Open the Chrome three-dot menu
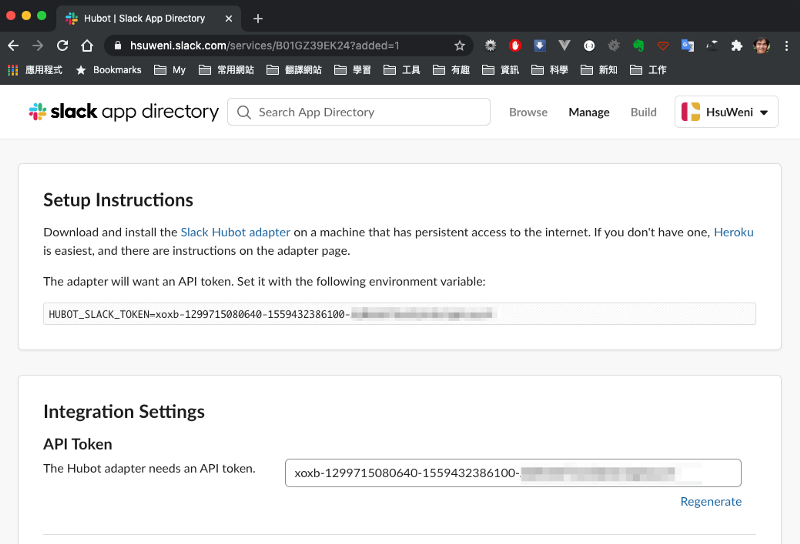 tap(786, 46)
